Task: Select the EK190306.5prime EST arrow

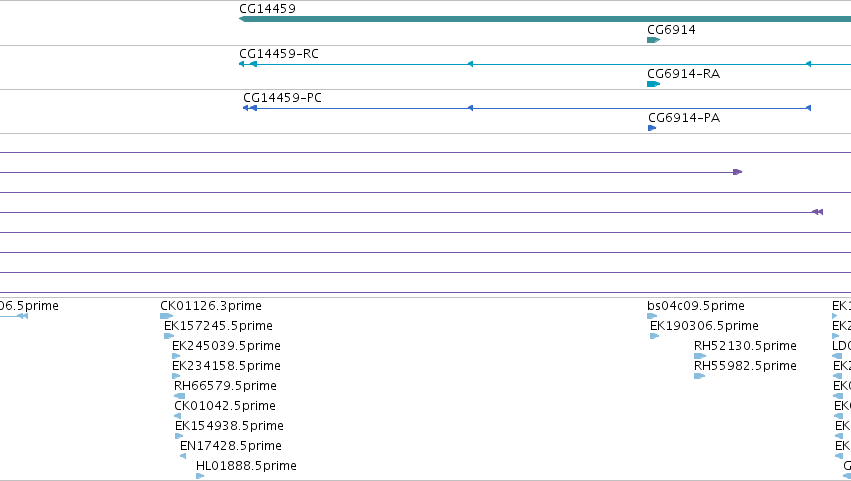Action: tap(655, 336)
